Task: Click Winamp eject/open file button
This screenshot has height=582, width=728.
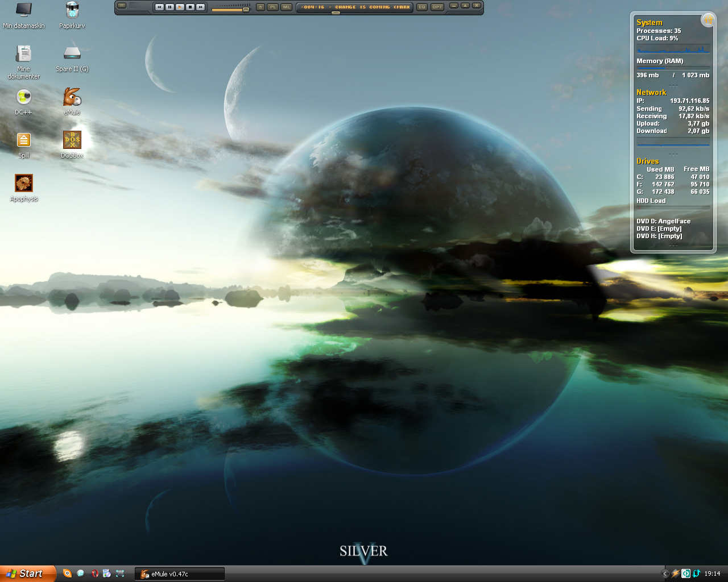Action: (x=260, y=7)
